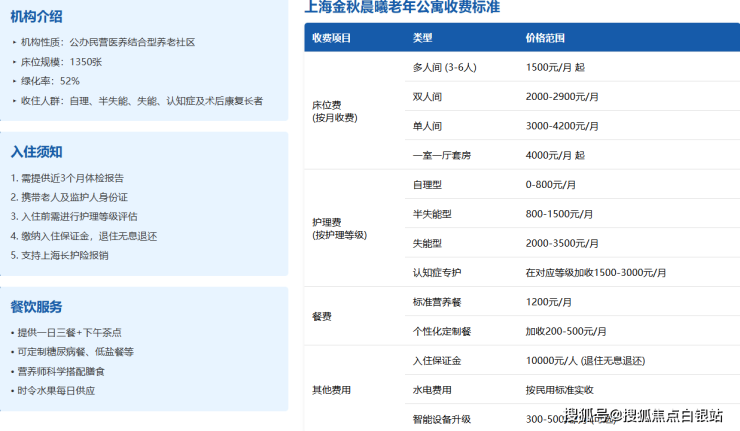Image resolution: width=740 pixels, height=431 pixels.
Task: Click the 餐费 cell
Action: click(322, 316)
